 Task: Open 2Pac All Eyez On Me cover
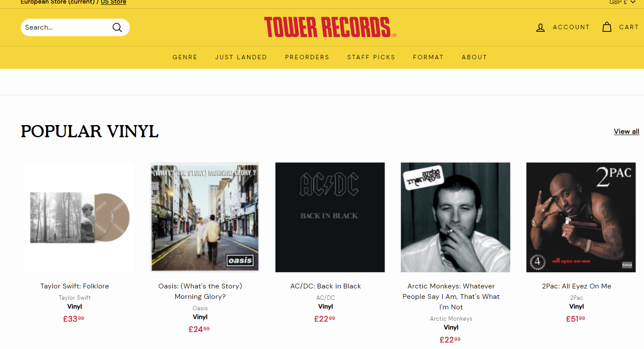(581, 217)
